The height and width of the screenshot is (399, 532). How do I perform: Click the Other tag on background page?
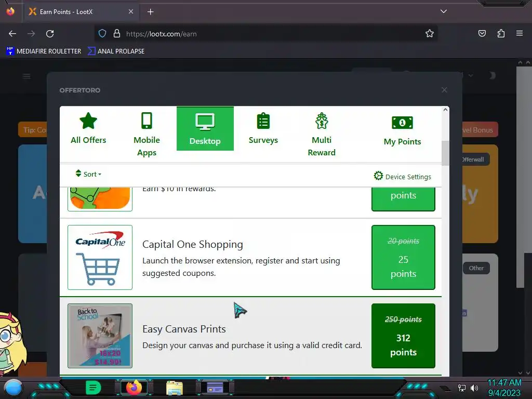coord(476,268)
